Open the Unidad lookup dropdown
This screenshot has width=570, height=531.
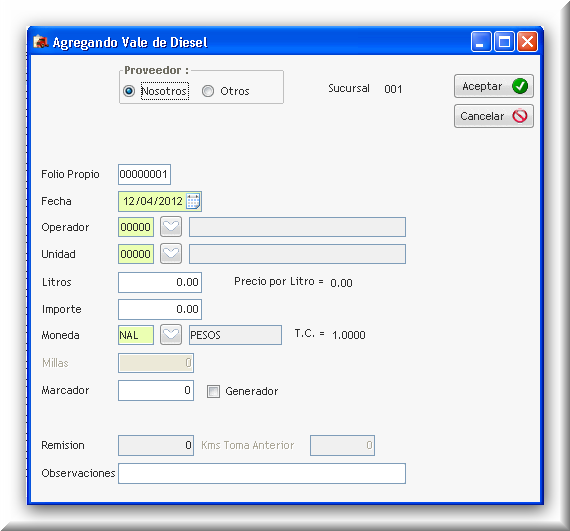[171, 254]
